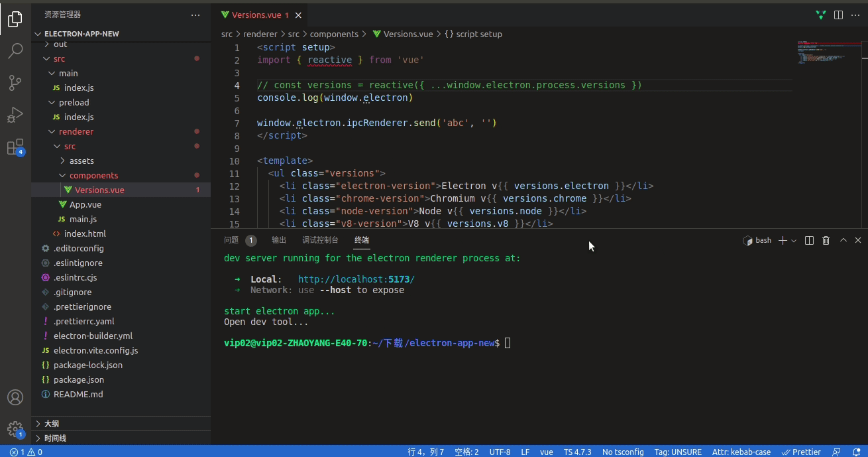This screenshot has height=457, width=868.
Task: Open the Extensions view with badge 4
Action: click(x=16, y=147)
